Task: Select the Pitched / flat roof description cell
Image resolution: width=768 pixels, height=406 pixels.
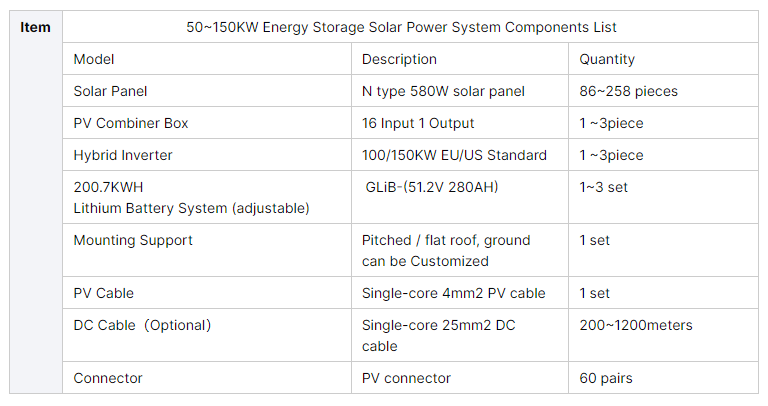Action: point(460,250)
